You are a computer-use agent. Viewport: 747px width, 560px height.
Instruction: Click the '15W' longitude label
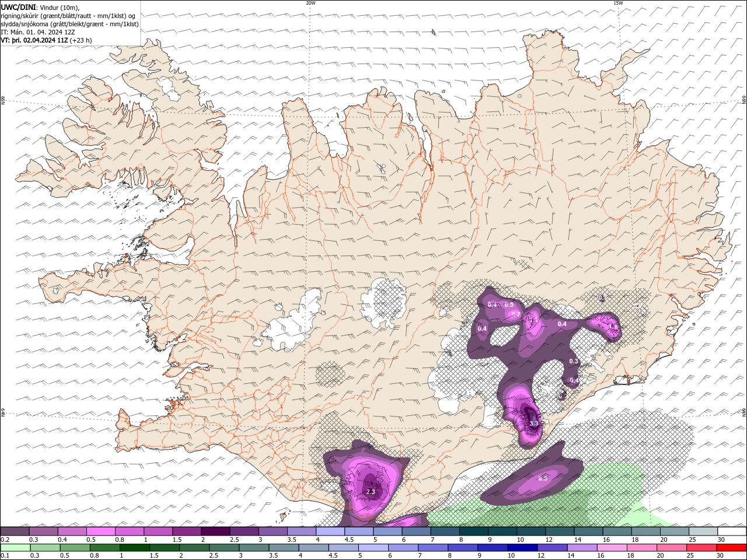[x=617, y=3]
